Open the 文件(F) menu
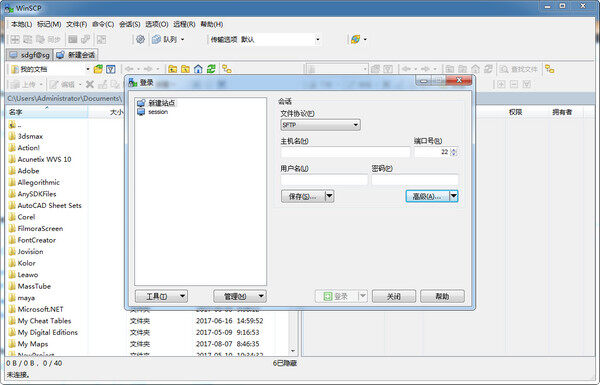This screenshot has width=600, height=385. (x=77, y=24)
